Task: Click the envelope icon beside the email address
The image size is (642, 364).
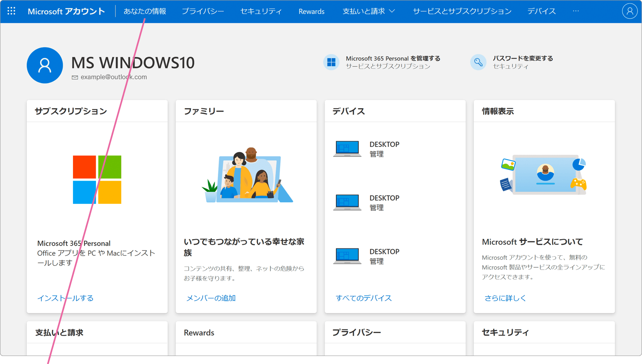Action: (75, 77)
